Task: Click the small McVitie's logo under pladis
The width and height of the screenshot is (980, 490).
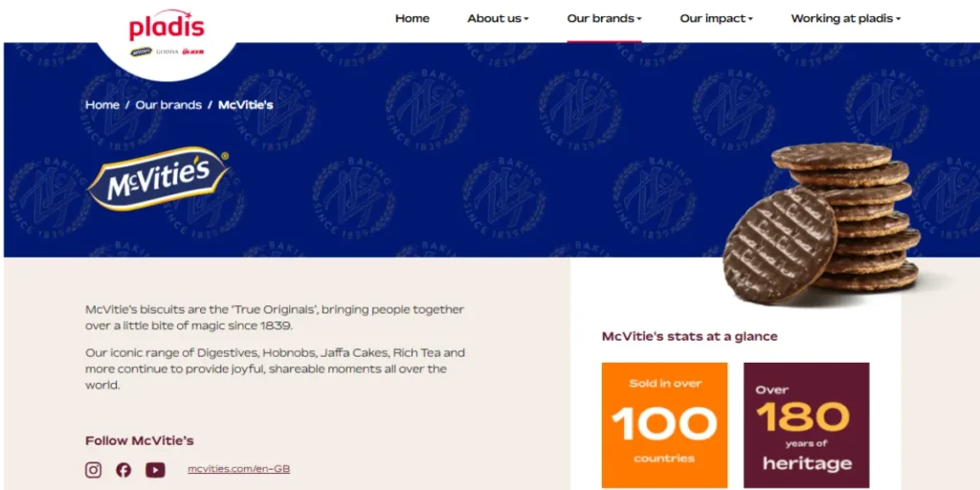Action: [142, 52]
